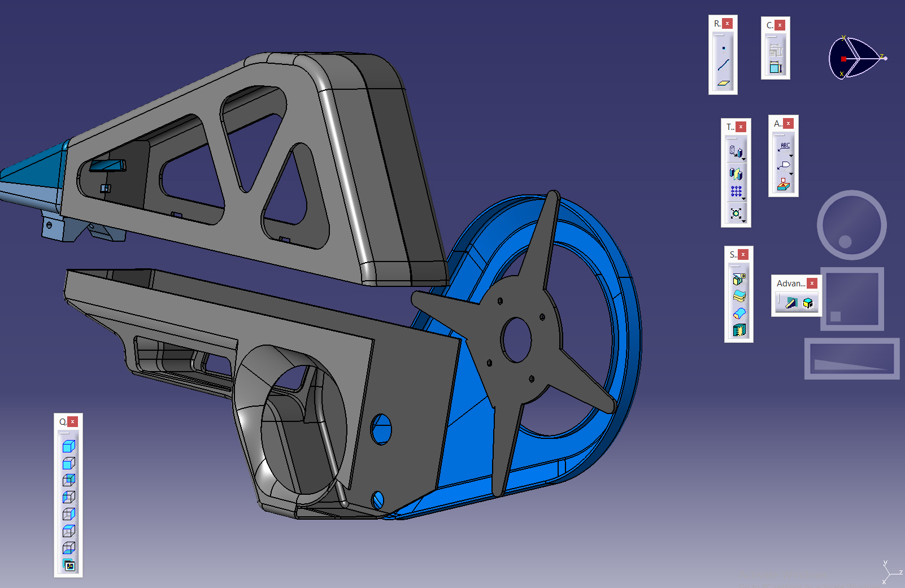Choose the Thick Surface tool
Image resolution: width=905 pixels, height=588 pixels.
click(739, 296)
